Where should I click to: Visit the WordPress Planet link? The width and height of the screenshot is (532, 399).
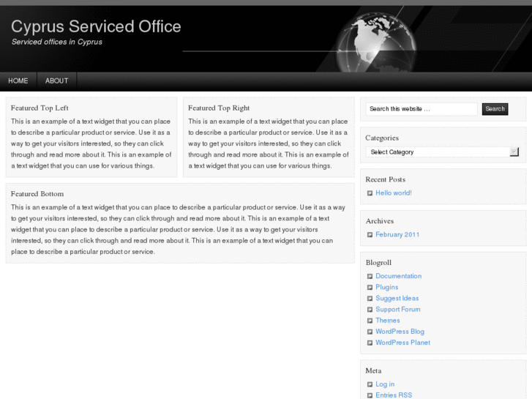click(x=402, y=343)
